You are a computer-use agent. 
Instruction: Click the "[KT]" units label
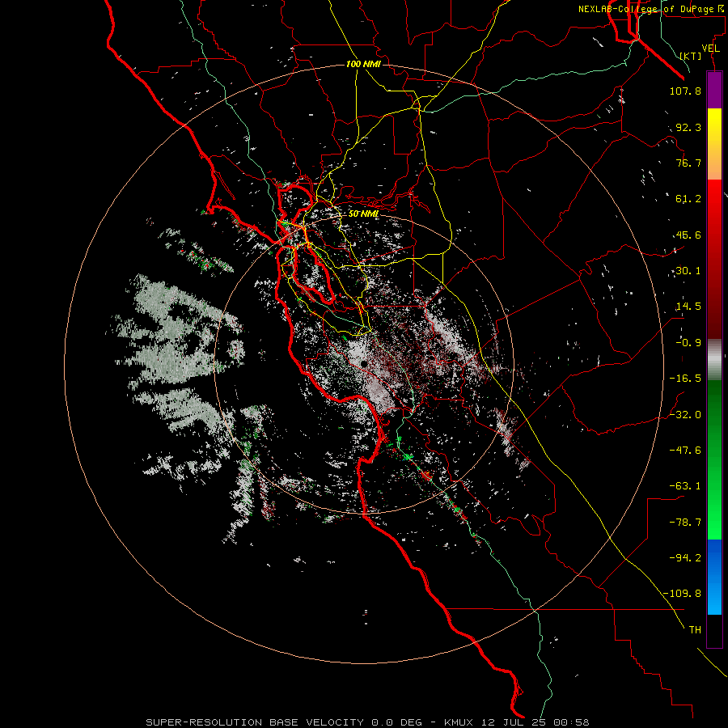pos(691,56)
